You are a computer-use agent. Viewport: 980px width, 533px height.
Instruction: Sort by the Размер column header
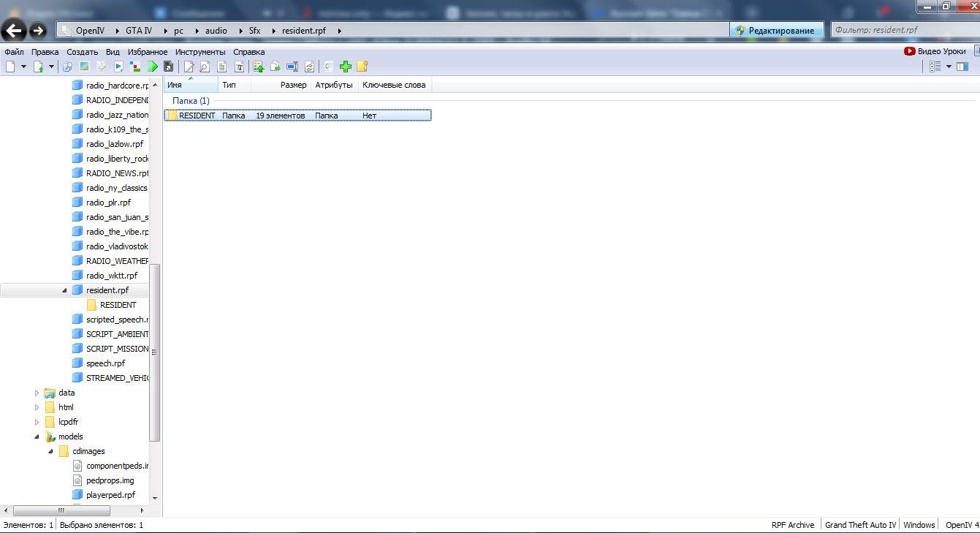281,85
